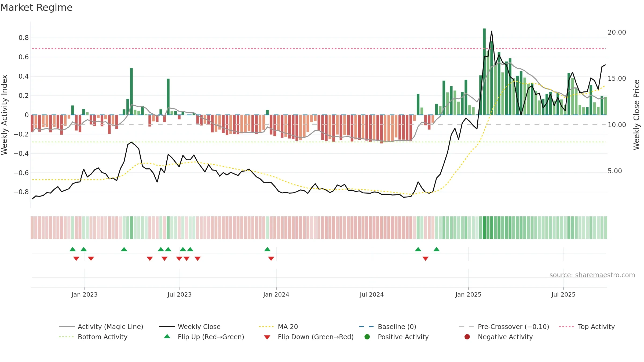
Task: Click the 0.6 activity axis label
Action: [x=24, y=57]
